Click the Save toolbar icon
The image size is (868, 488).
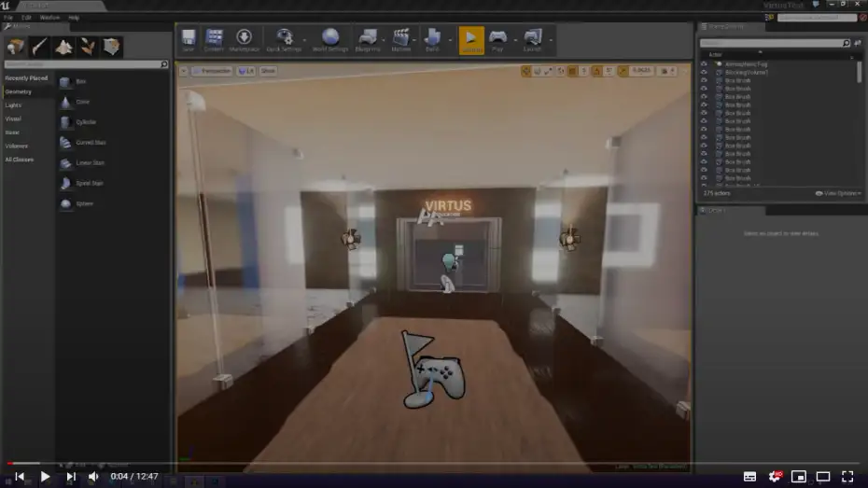click(x=189, y=40)
